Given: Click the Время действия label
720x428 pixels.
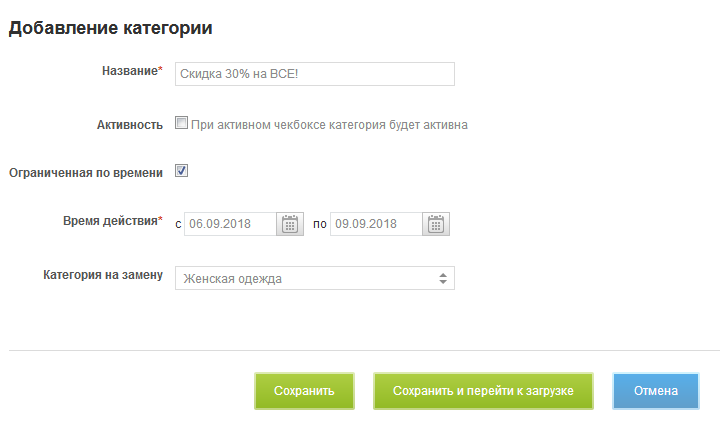Looking at the screenshot, I should pyautogui.click(x=110, y=221).
